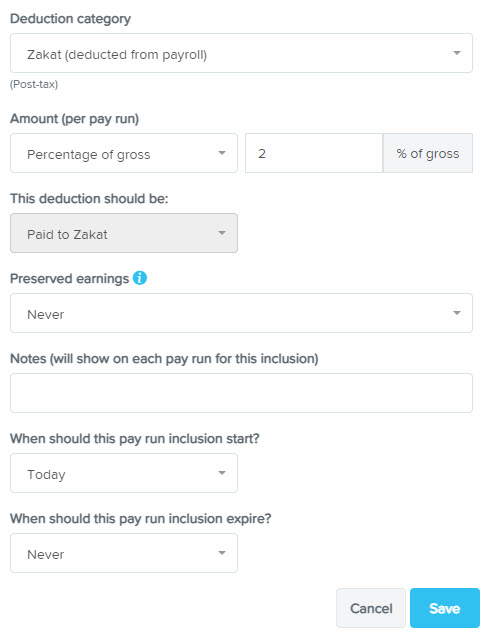The image size is (492, 633).
Task: Focus the amount field containing 2
Action: (x=314, y=153)
